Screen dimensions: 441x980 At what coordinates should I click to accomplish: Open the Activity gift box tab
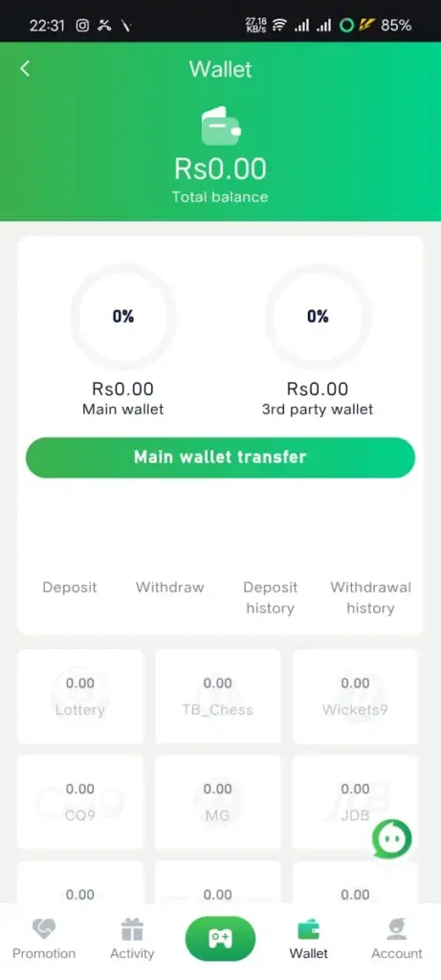point(132,940)
